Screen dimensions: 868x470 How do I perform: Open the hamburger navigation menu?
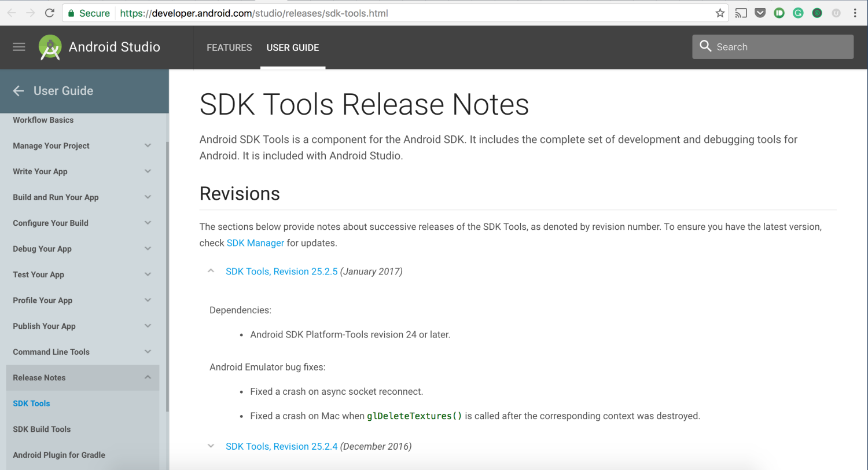pos(19,47)
